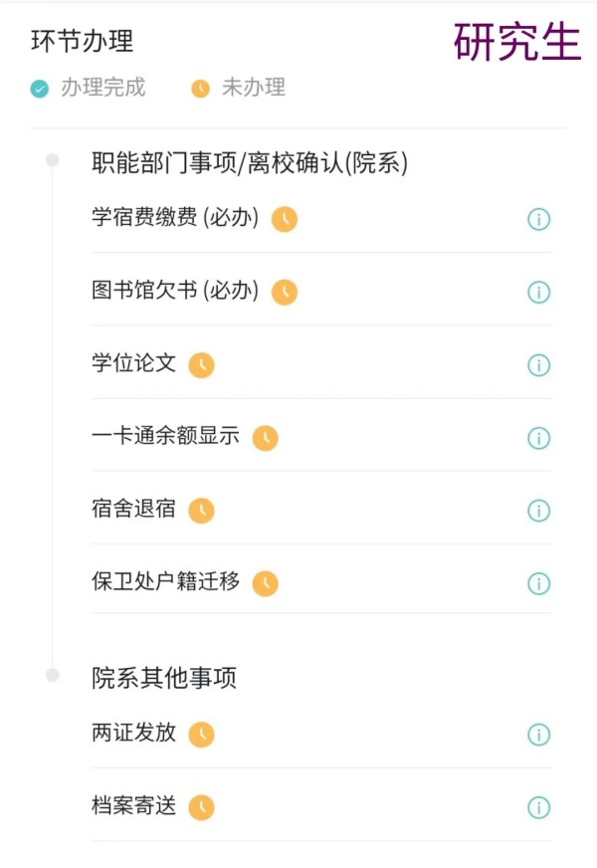Show info for 保卫处户籍迁移
Viewport: 597px width, 868px height.
(538, 583)
